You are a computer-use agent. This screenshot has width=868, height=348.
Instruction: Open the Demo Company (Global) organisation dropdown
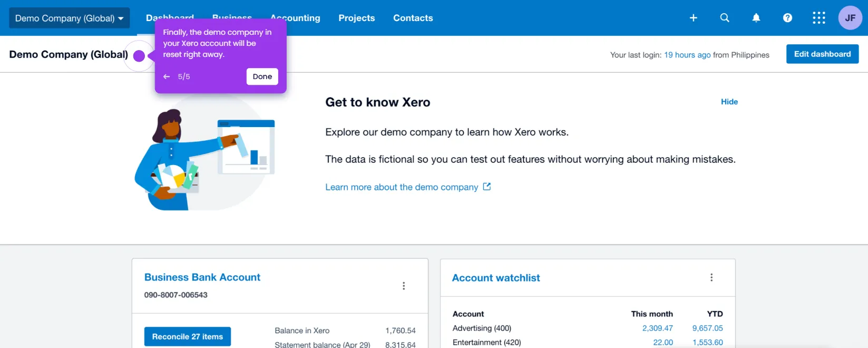tap(70, 18)
